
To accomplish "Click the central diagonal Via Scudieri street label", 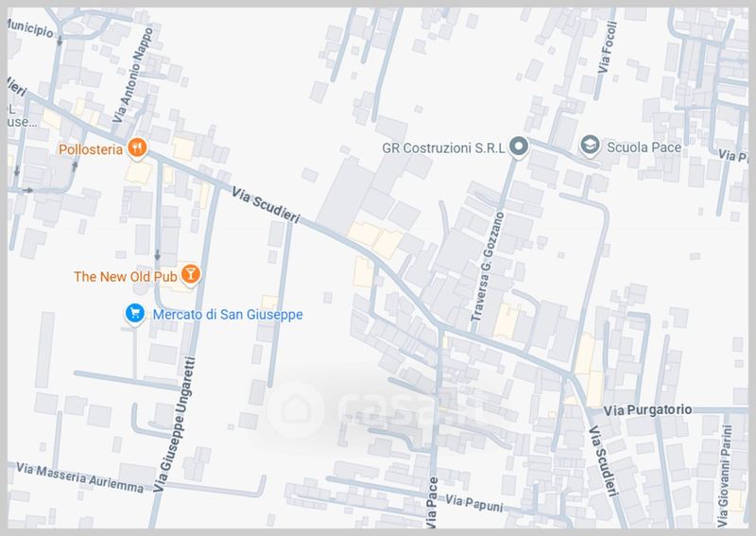I will [x=266, y=205].
